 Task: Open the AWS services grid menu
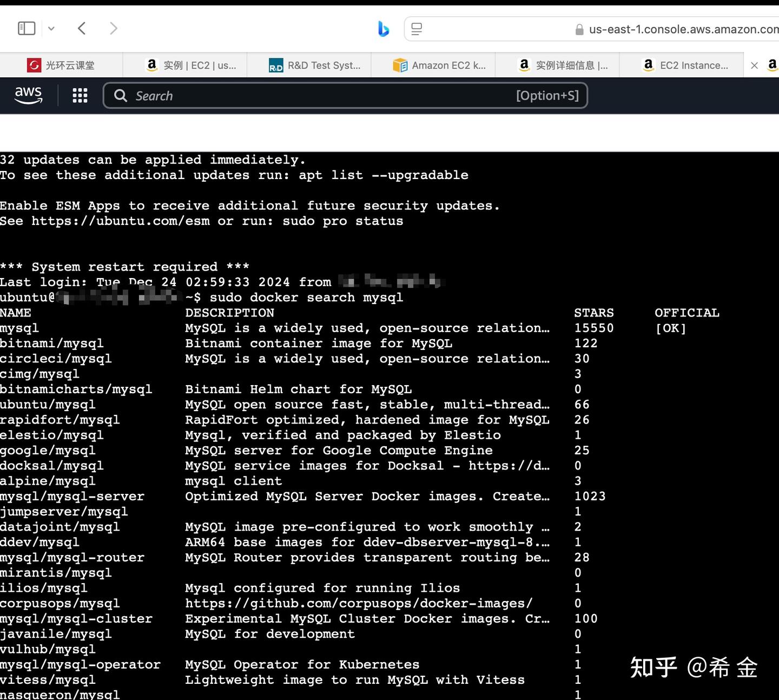(80, 95)
